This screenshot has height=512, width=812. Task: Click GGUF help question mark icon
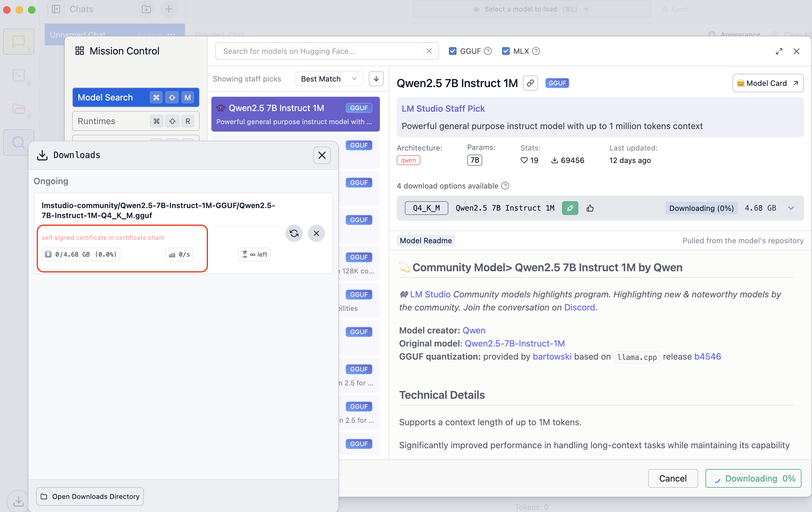[x=488, y=51]
